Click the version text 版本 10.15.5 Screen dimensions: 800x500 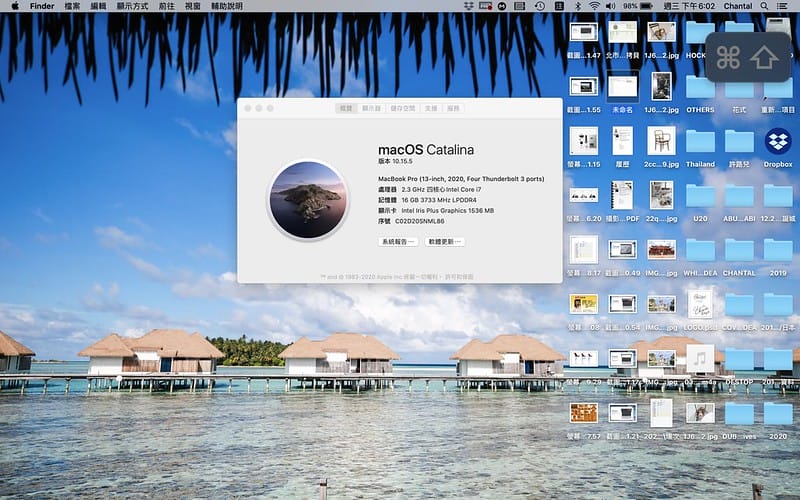coord(395,161)
